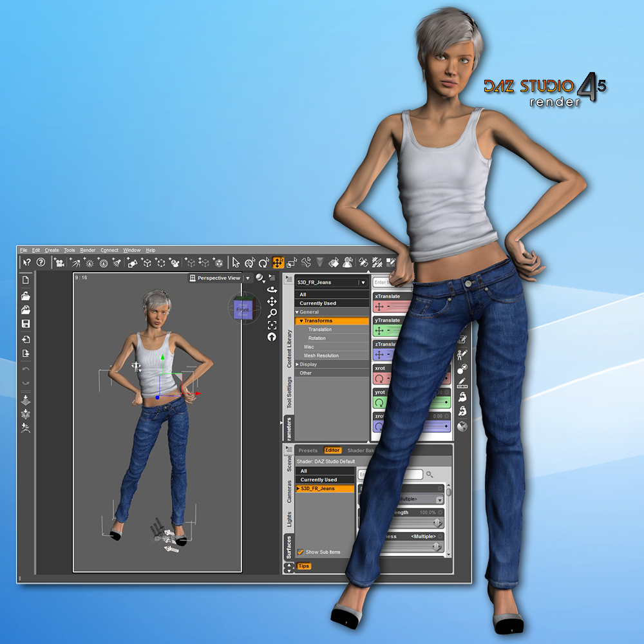Open the Help question mark icon

[41, 262]
